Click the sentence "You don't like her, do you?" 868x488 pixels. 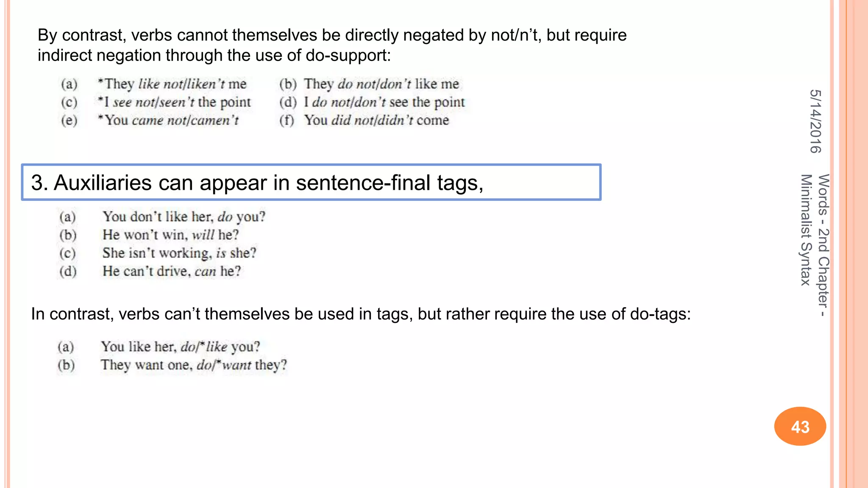(x=184, y=216)
